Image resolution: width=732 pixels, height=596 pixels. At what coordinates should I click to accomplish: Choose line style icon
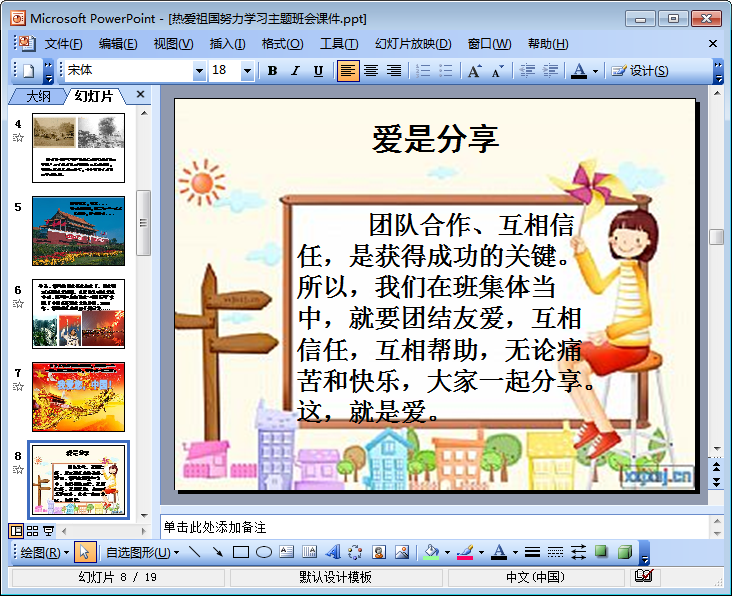532,553
